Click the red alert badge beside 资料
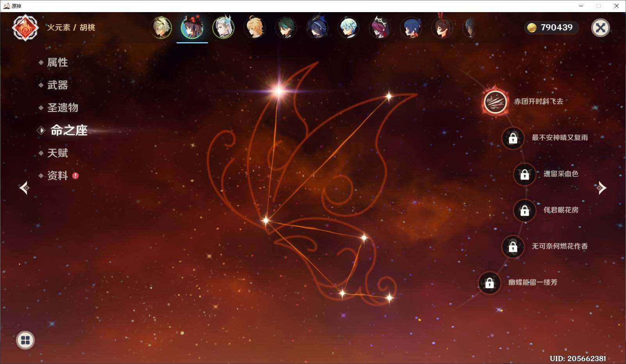Viewport: 626px width, 364px height. [75, 176]
